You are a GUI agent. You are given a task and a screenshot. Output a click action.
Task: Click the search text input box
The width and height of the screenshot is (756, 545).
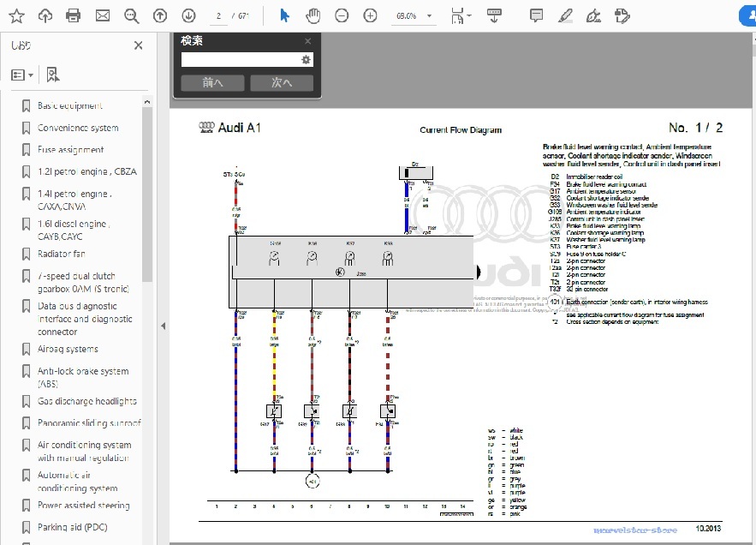[241, 60]
